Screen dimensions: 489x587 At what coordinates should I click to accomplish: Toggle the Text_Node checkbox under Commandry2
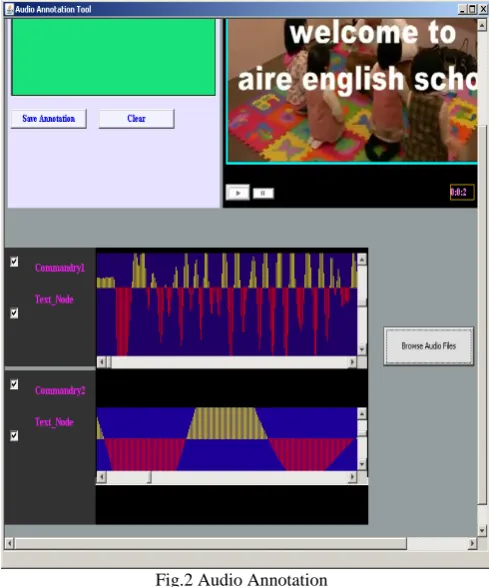(x=14, y=436)
